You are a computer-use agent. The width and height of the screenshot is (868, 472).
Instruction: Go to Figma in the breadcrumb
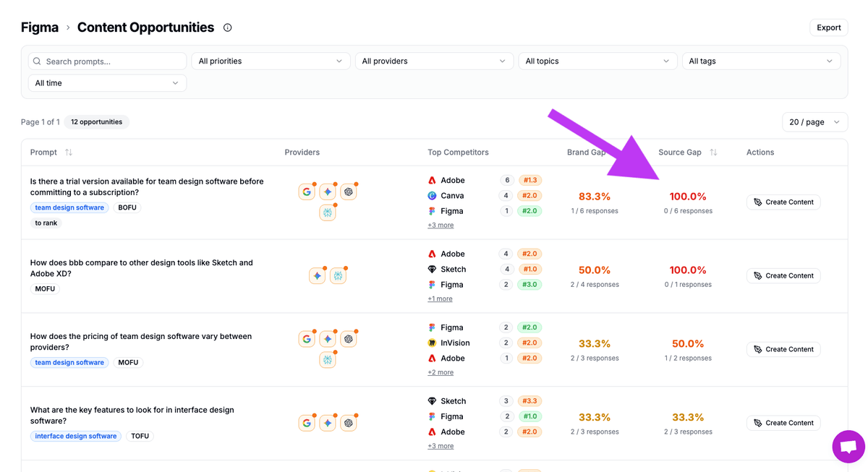click(40, 27)
